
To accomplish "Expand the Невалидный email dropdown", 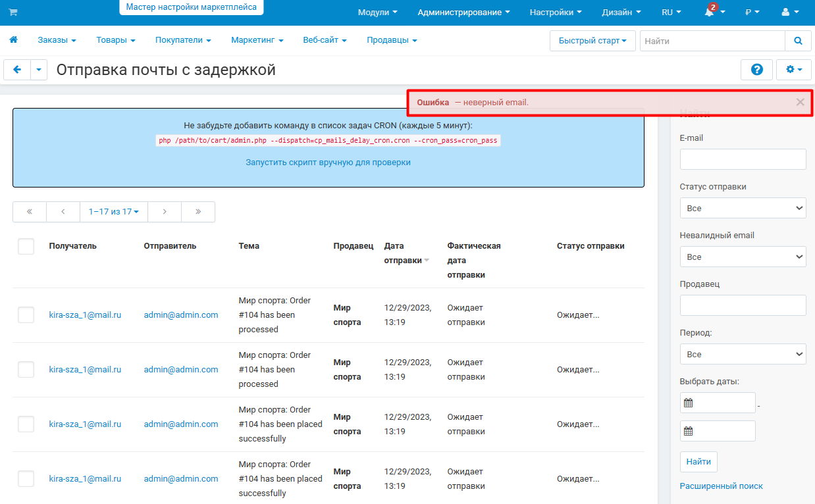I will (743, 257).
